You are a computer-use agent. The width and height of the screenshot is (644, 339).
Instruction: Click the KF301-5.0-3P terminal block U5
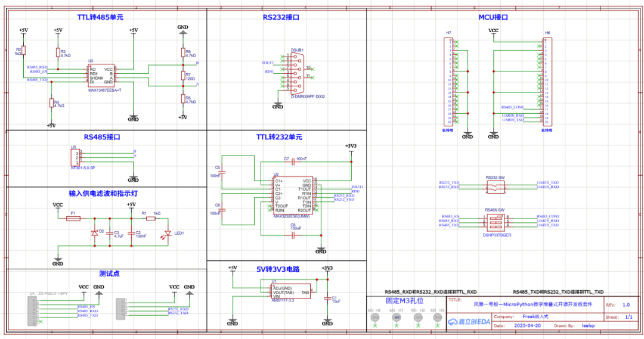click(x=75, y=157)
